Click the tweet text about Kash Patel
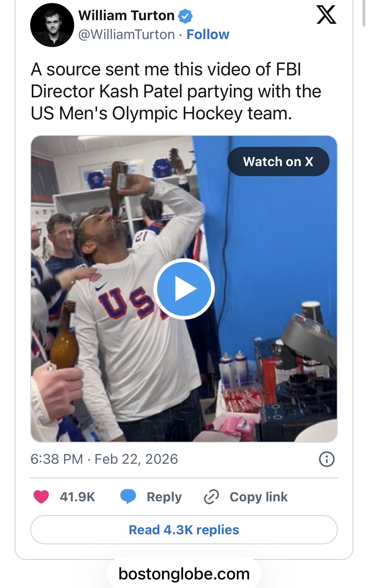The height and width of the screenshot is (588, 368). (x=176, y=91)
